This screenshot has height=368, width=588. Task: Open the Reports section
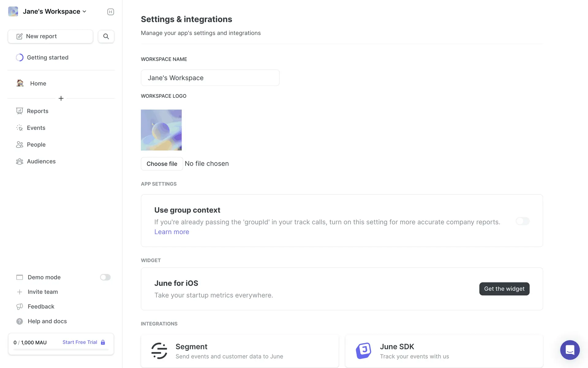coord(37,111)
